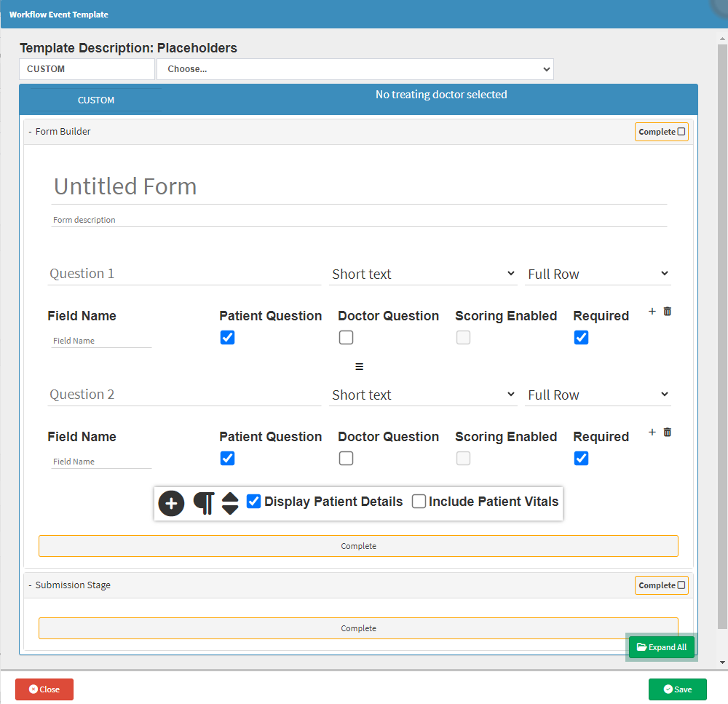Click the Untitled Form title field
This screenshot has width=728, height=704.
pos(359,187)
